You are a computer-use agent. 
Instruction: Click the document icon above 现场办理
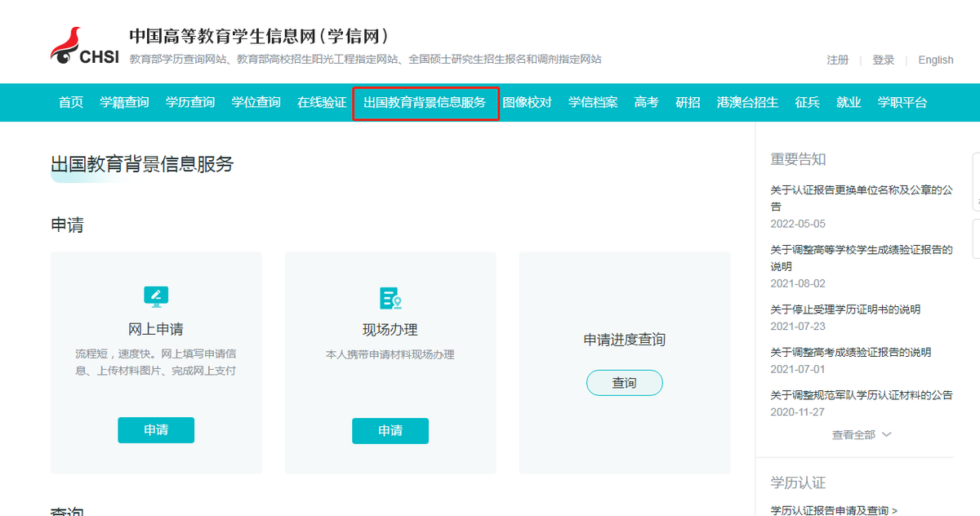(390, 296)
